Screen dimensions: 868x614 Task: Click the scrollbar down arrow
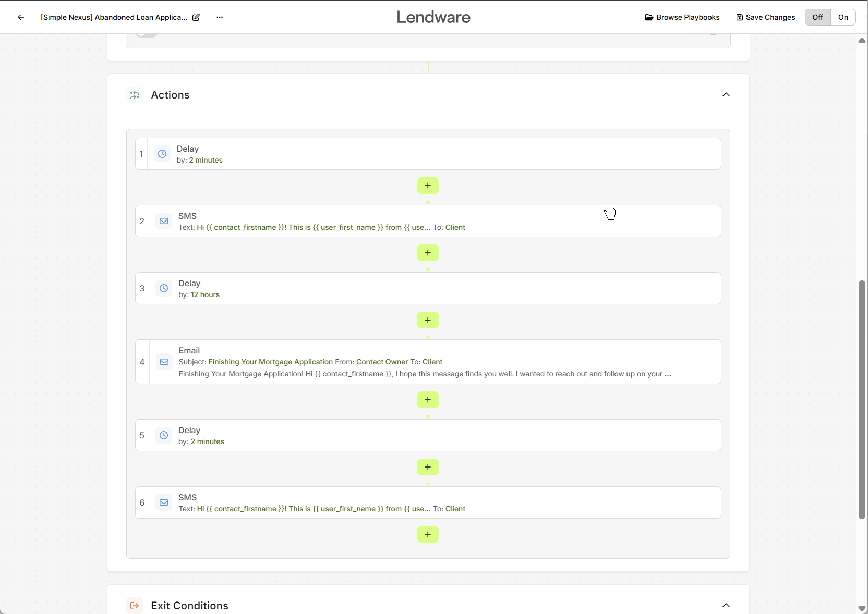point(862,608)
